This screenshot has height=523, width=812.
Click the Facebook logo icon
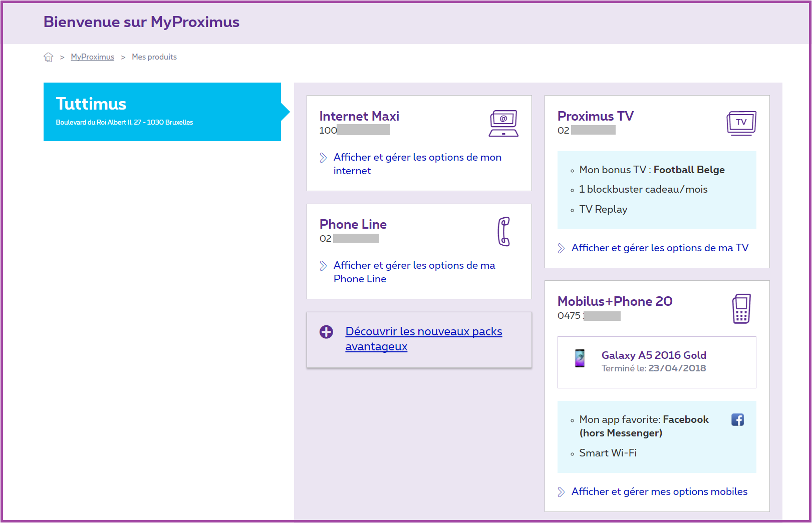pos(737,419)
